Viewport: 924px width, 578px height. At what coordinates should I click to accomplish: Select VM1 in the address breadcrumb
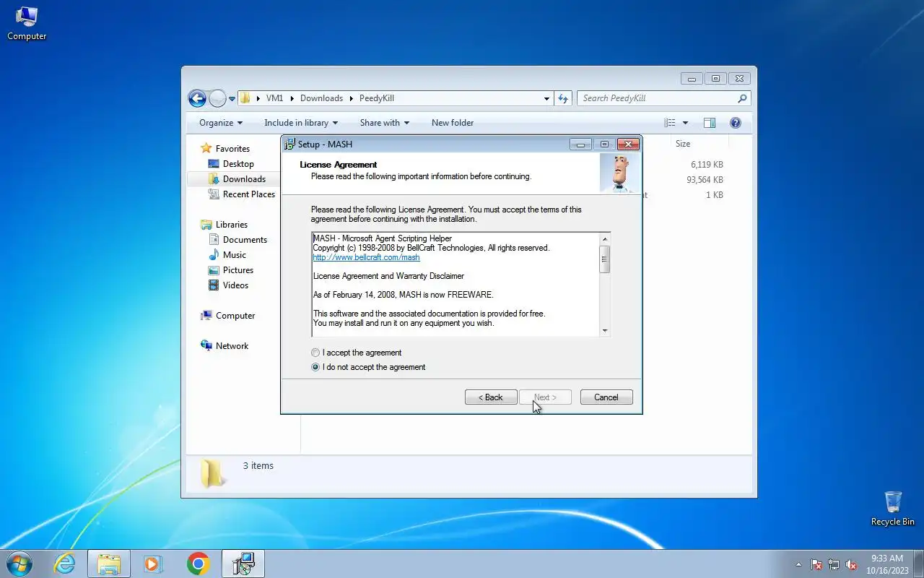[x=274, y=98]
